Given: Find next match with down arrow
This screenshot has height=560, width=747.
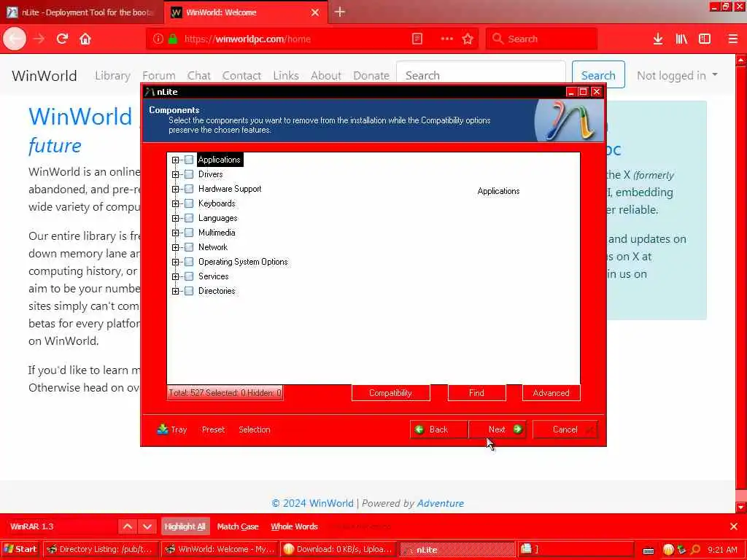Looking at the screenshot, I should [x=147, y=526].
